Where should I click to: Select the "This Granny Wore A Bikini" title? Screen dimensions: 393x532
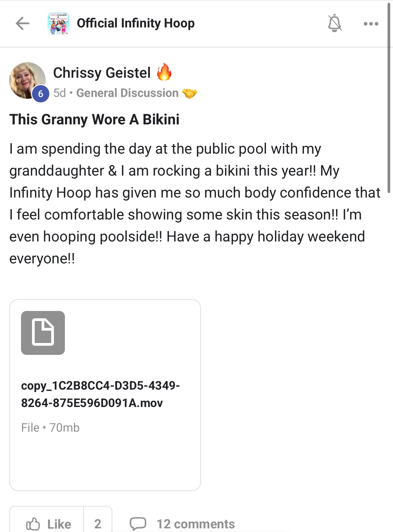[x=94, y=119]
